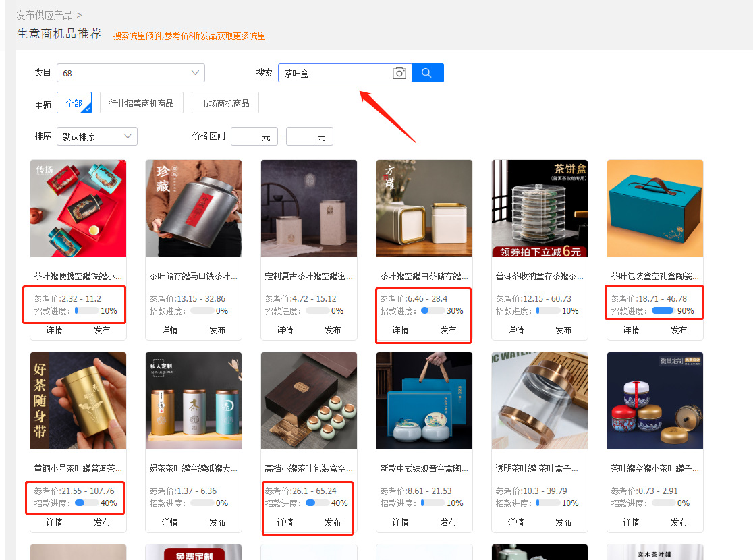Select the 全部 theme tab
This screenshot has width=753, height=560.
[74, 103]
